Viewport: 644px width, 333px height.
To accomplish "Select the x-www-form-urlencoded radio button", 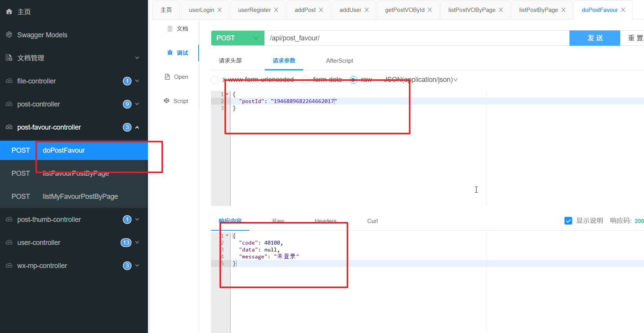I will pyautogui.click(x=215, y=80).
